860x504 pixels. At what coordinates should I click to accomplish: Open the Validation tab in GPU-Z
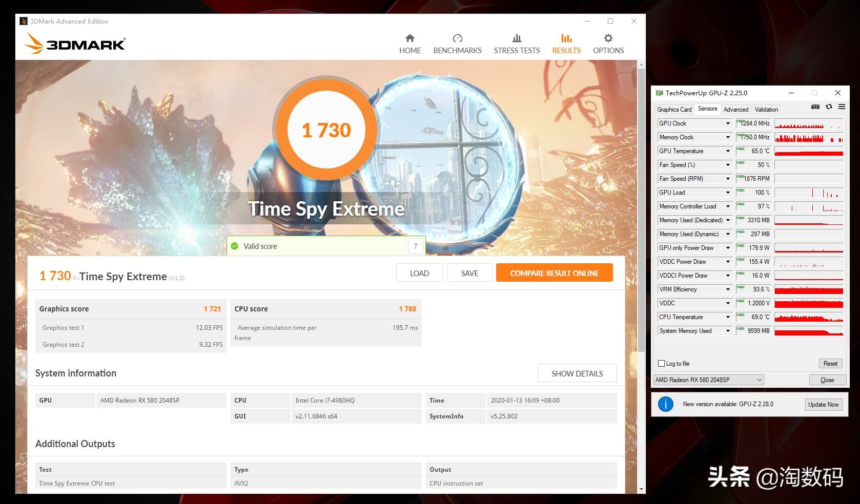coord(766,109)
